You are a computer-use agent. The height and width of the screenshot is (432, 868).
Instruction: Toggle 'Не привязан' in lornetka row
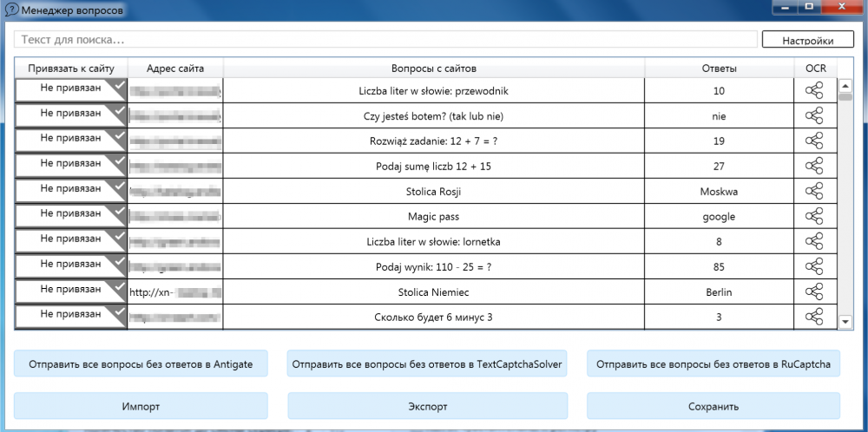pos(71,240)
